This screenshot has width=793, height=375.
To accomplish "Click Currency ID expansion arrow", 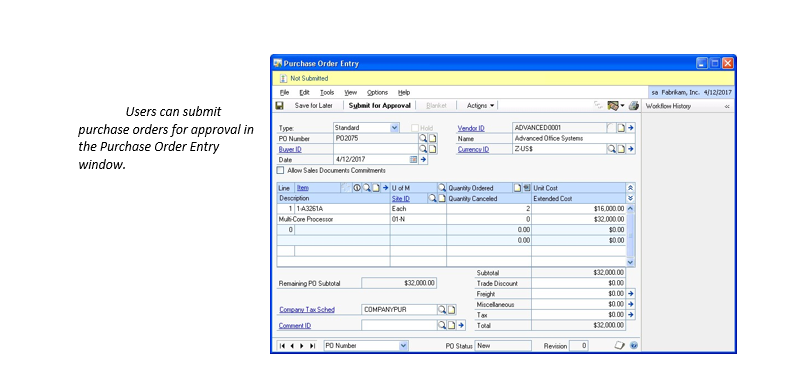I will pos(631,149).
